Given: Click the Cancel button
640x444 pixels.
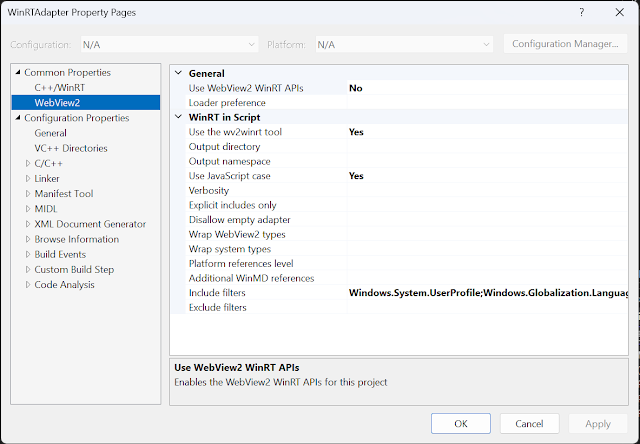Looking at the screenshot, I should click(529, 423).
